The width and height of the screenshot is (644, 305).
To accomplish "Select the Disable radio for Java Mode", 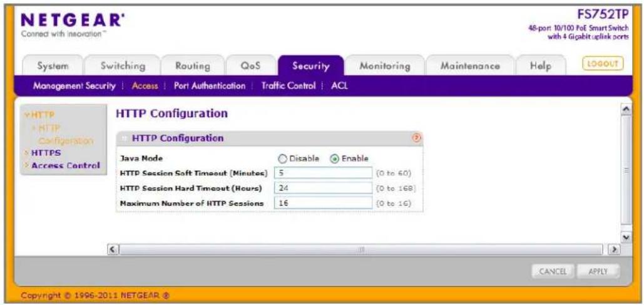I will pyautogui.click(x=283, y=158).
